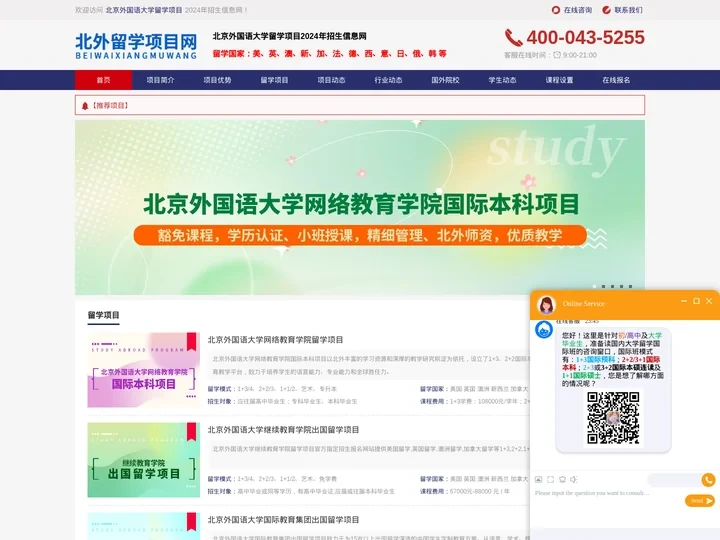
Task: Open the 学生动态 navigation item
Action: click(502, 80)
